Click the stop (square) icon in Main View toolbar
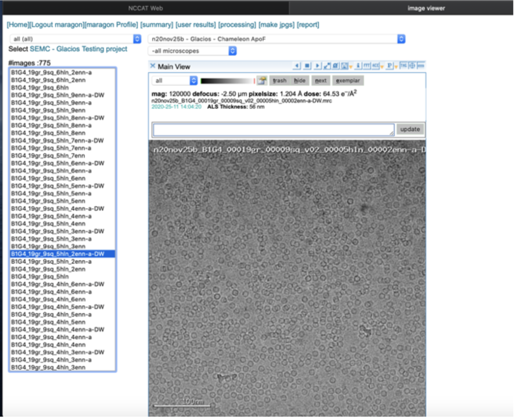Viewport: 516px width, 420px height. [x=307, y=66]
